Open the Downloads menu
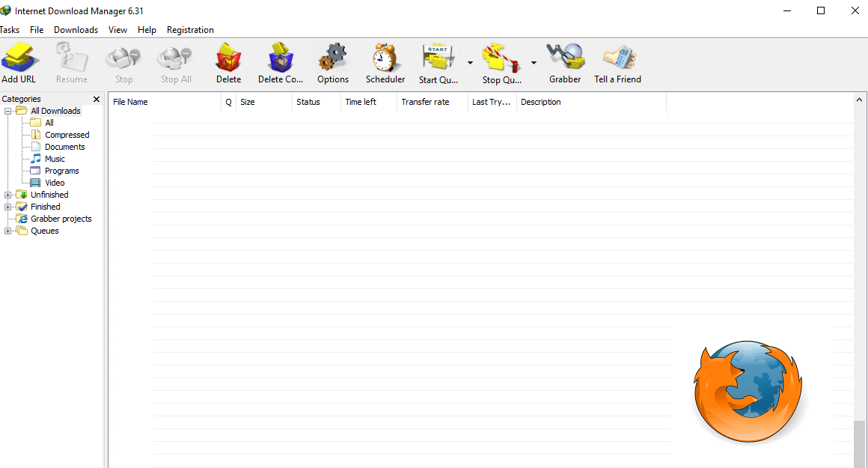The width and height of the screenshot is (868, 468). (x=76, y=30)
